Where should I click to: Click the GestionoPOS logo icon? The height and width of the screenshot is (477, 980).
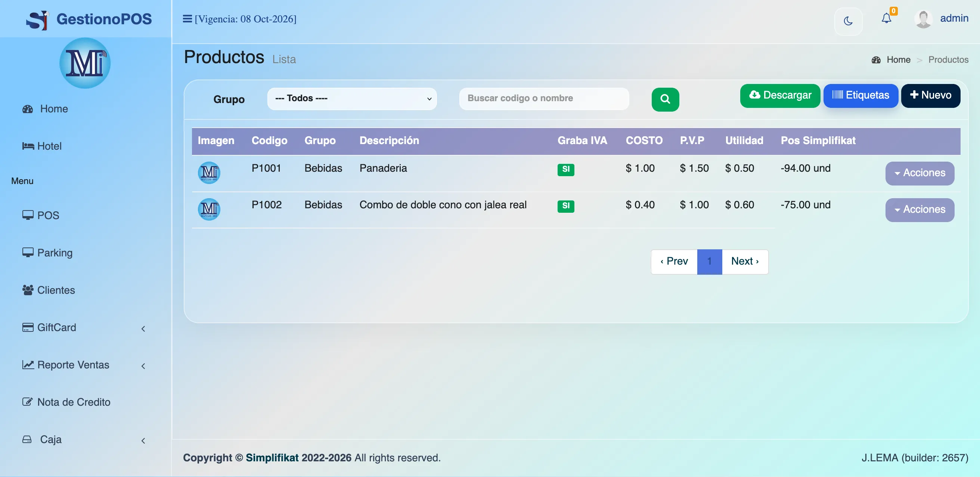37,20
